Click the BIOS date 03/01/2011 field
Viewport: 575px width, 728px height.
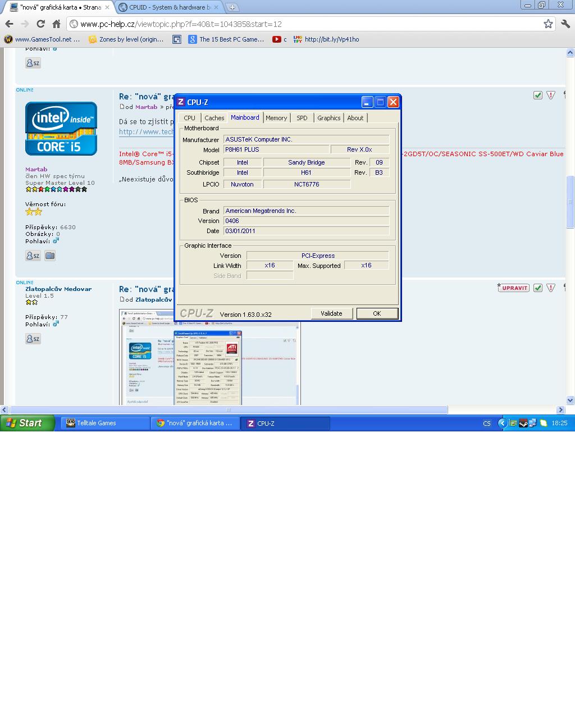[306, 231]
